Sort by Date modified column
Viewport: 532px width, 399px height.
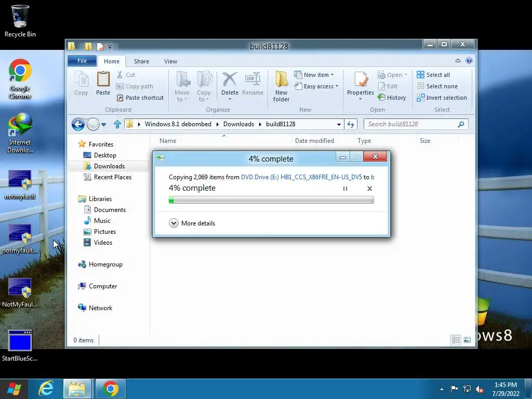click(323, 140)
